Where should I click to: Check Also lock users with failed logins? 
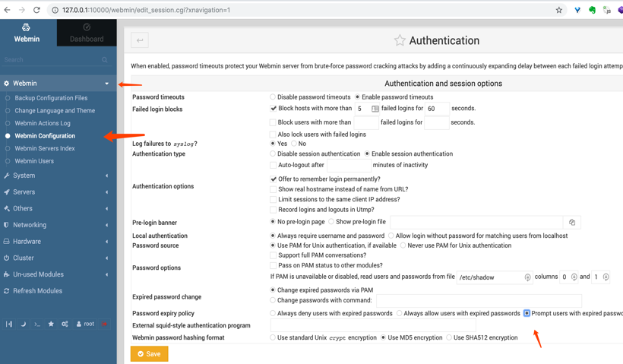coord(273,135)
